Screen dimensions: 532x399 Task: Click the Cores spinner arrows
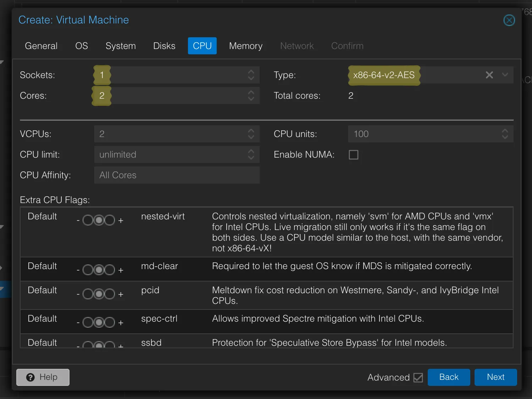coord(251,95)
